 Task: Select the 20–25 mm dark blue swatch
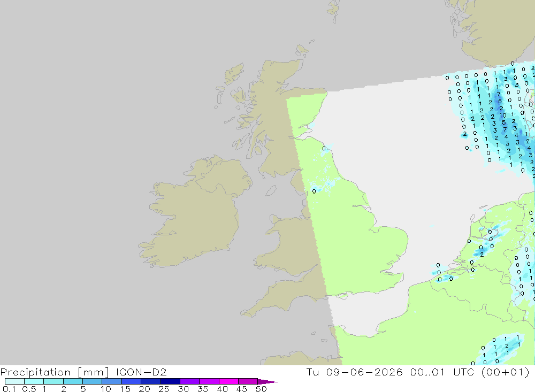point(151,381)
